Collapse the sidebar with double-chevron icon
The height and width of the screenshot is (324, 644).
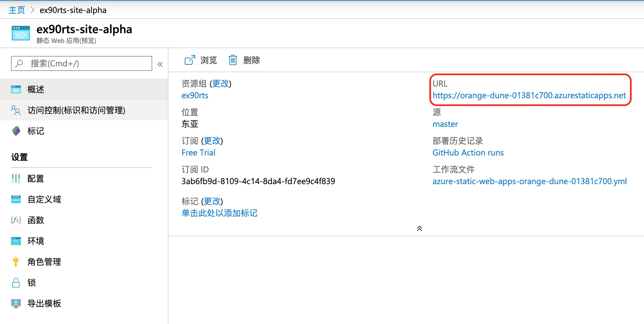pyautogui.click(x=160, y=64)
